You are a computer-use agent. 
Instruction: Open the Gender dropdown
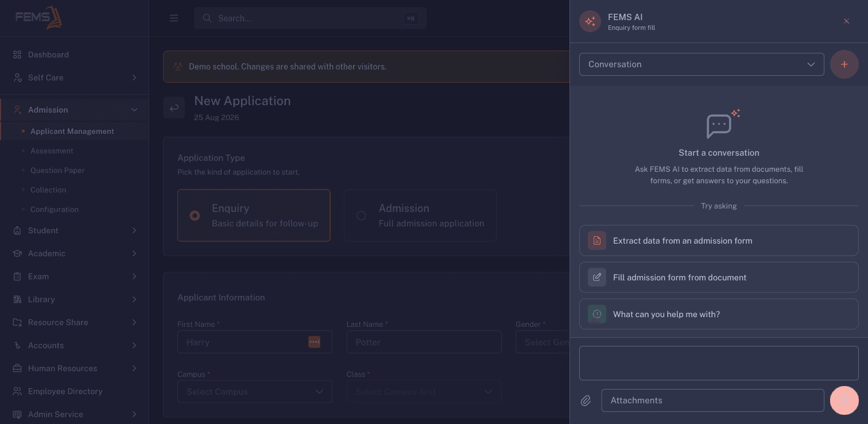542,342
